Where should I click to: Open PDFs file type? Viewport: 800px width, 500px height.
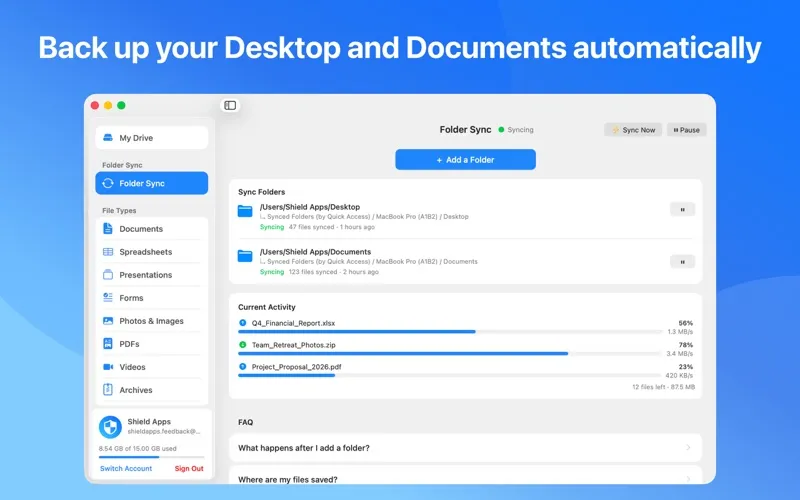click(x=152, y=344)
